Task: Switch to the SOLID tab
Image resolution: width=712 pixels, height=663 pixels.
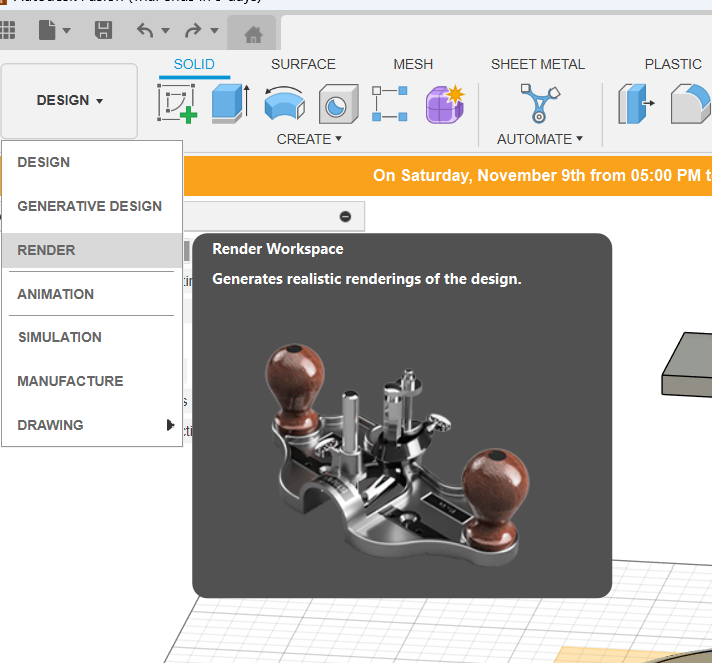Action: click(194, 64)
